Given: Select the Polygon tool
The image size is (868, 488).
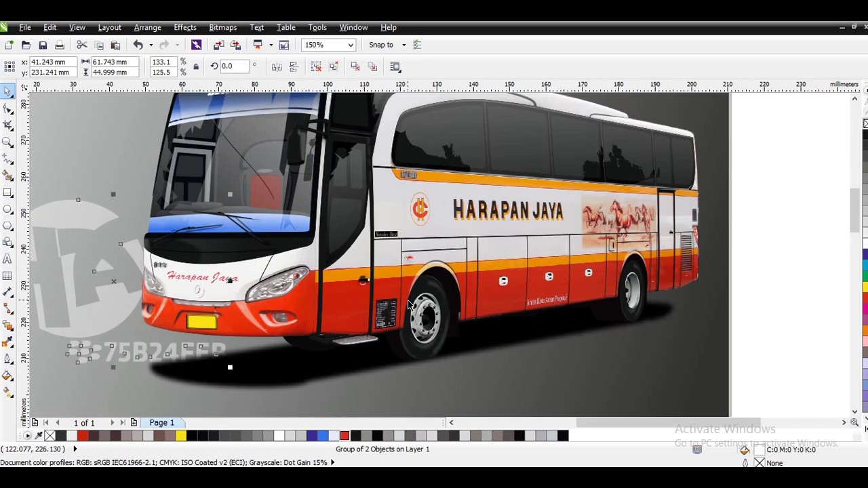Looking at the screenshot, I should pyautogui.click(x=8, y=226).
